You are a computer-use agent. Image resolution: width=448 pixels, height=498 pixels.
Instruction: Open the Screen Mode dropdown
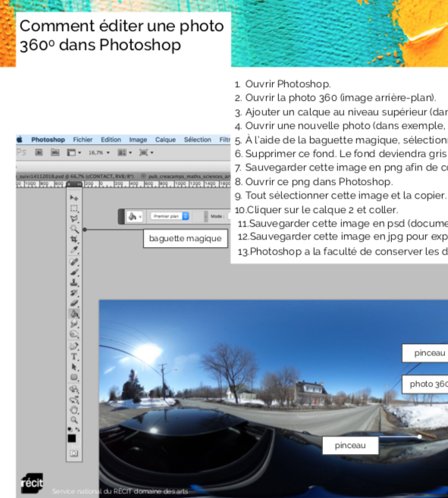[x=146, y=153]
